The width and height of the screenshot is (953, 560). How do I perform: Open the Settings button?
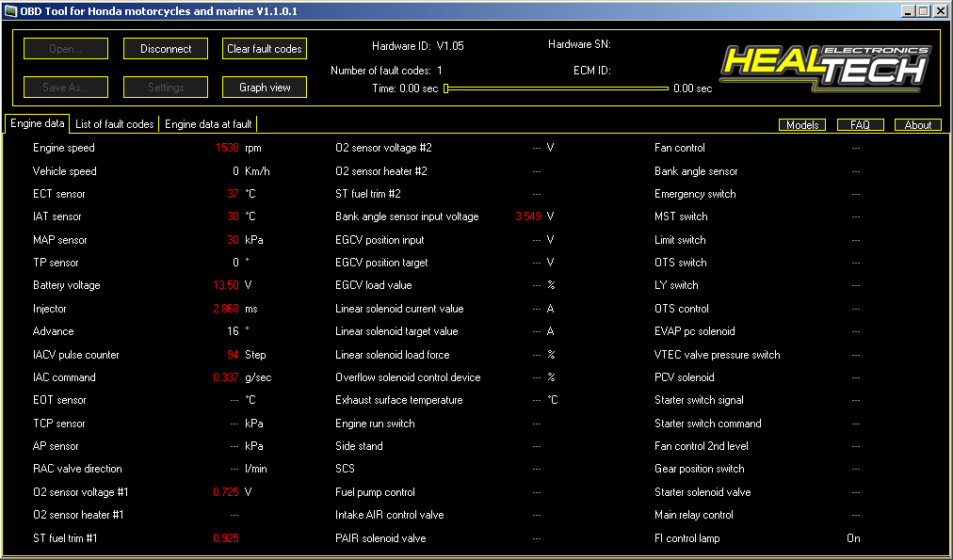point(166,88)
